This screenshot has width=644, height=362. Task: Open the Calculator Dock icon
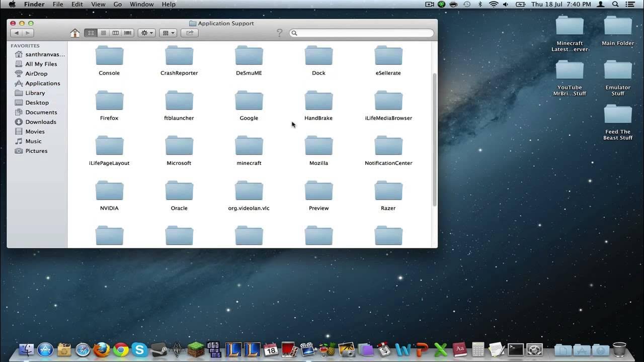click(x=478, y=349)
